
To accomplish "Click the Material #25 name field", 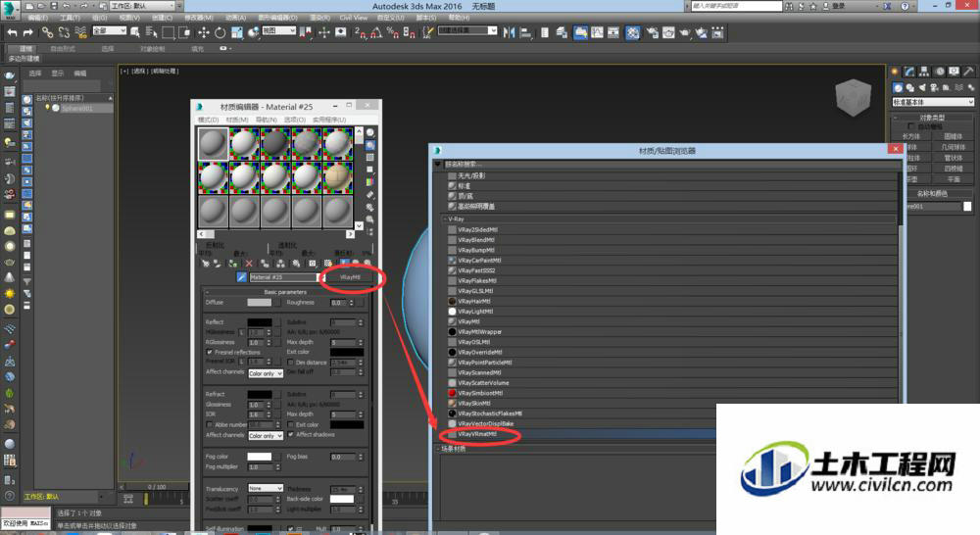I will tap(284, 277).
